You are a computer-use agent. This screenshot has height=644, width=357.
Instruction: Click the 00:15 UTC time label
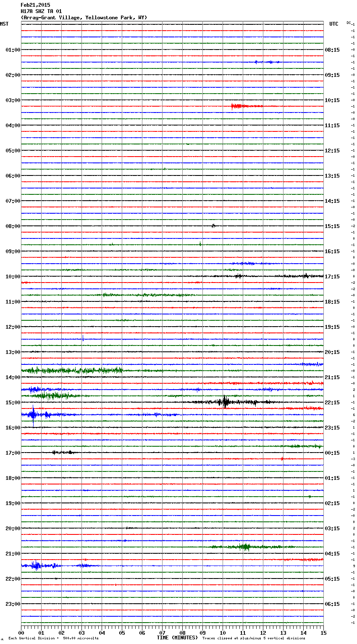coord(332,453)
